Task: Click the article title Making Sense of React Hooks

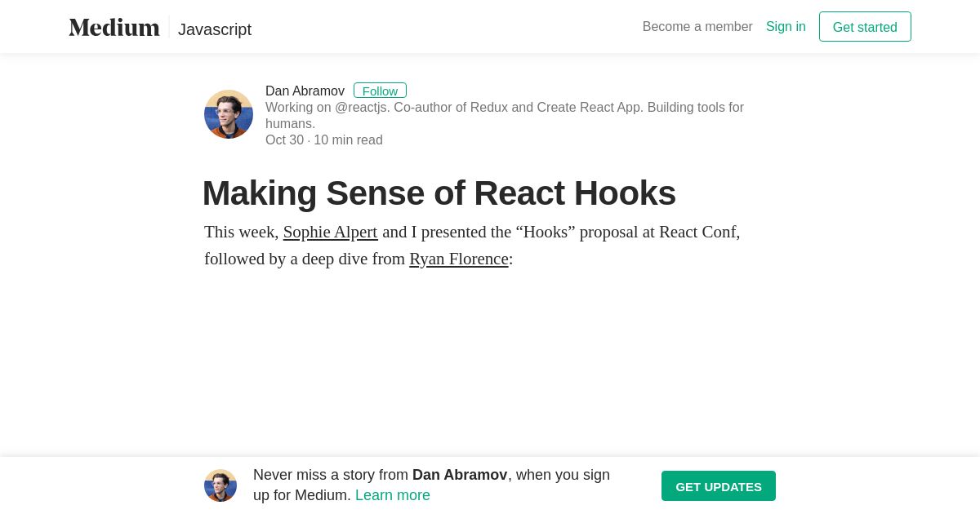Action: coord(439,193)
